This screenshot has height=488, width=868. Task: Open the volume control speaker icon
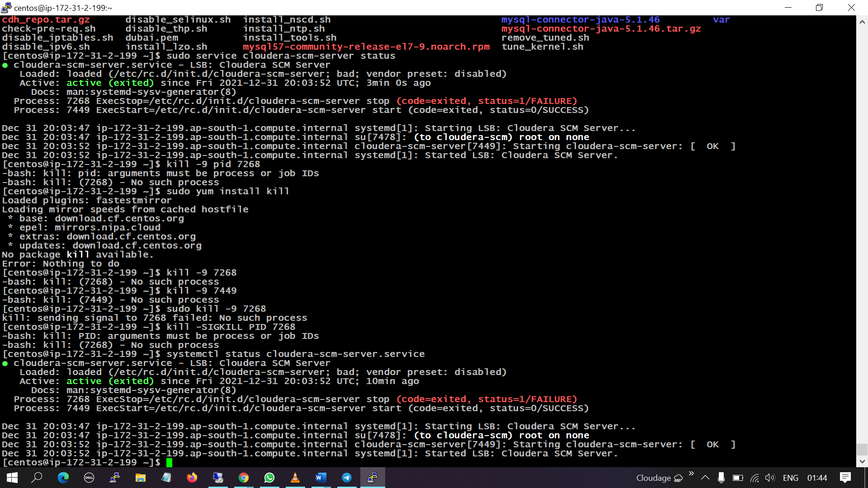click(x=769, y=478)
